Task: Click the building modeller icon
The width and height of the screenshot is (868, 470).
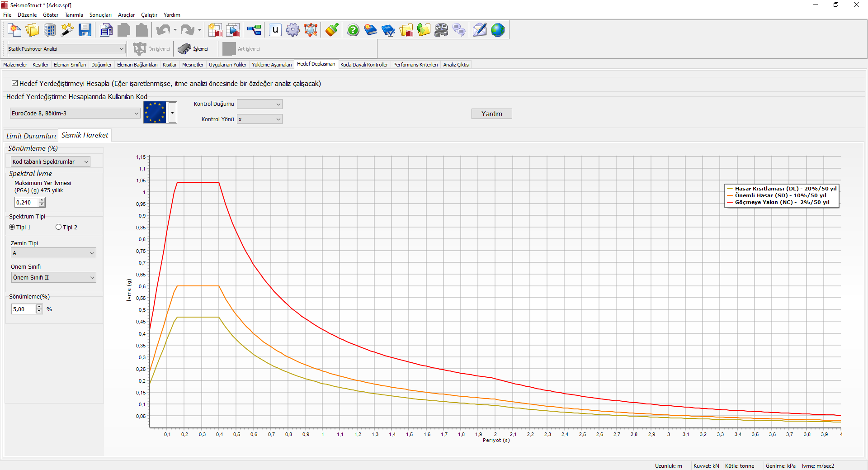Action: point(50,30)
